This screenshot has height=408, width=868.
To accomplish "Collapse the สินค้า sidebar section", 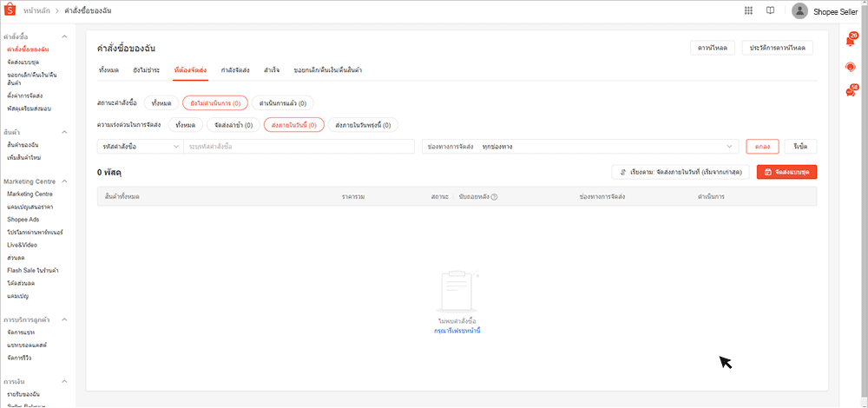I will [64, 132].
